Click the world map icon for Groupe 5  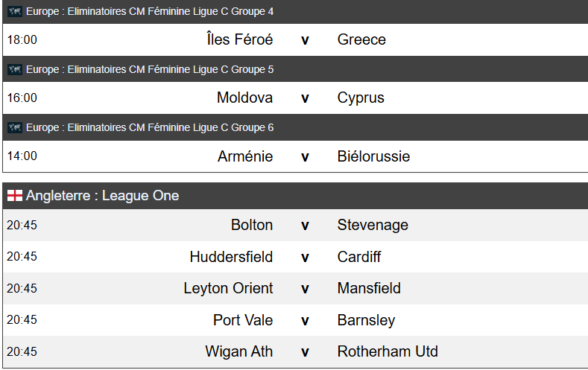15,69
